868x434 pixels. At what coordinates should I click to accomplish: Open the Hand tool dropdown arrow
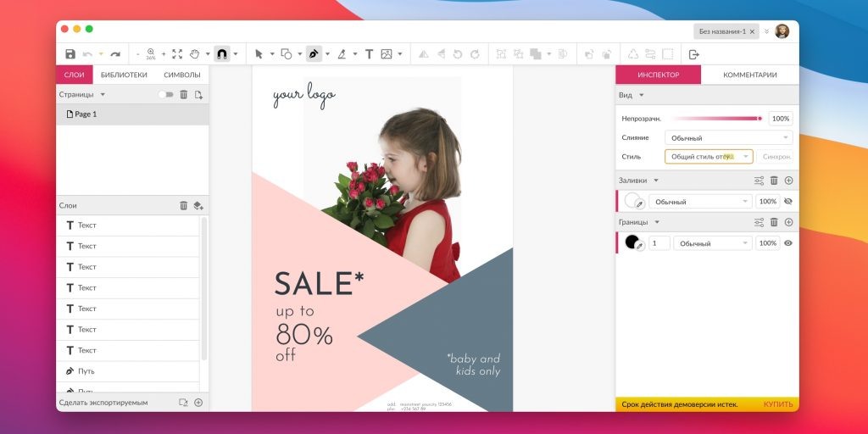click(x=208, y=54)
